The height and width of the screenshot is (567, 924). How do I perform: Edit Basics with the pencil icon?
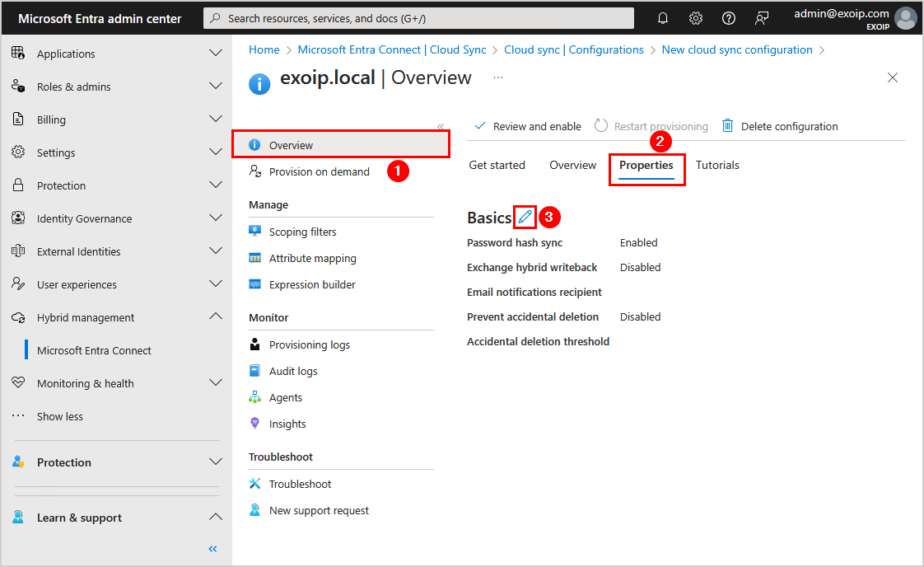(x=525, y=217)
